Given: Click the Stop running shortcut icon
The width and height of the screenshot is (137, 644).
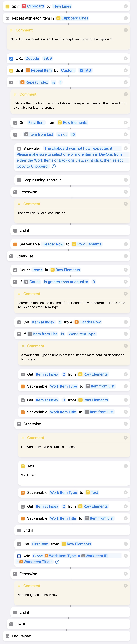Looking at the screenshot, I should (19, 180).
